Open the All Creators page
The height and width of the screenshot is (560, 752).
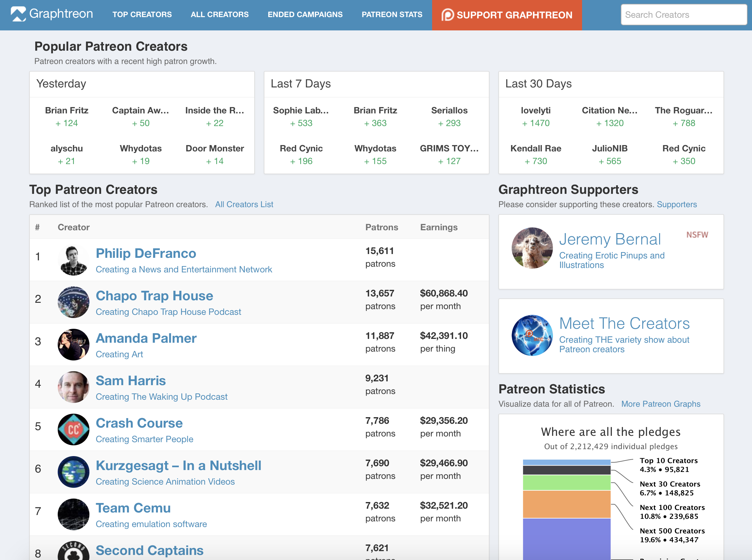[219, 14]
